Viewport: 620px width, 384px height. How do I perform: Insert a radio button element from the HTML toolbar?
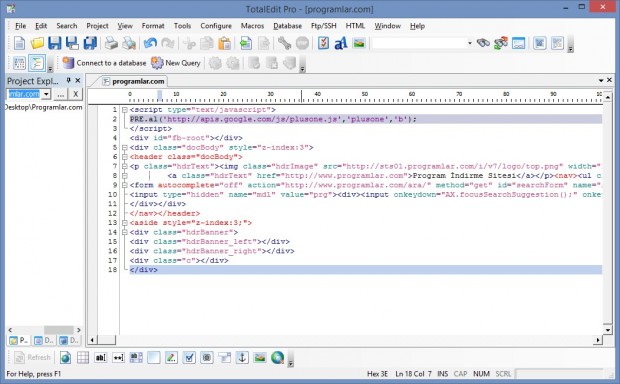tap(206, 358)
